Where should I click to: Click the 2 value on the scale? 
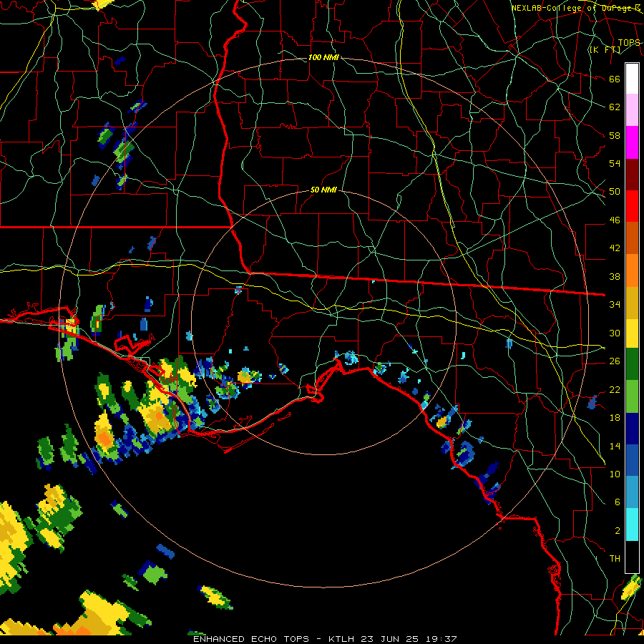(617, 531)
